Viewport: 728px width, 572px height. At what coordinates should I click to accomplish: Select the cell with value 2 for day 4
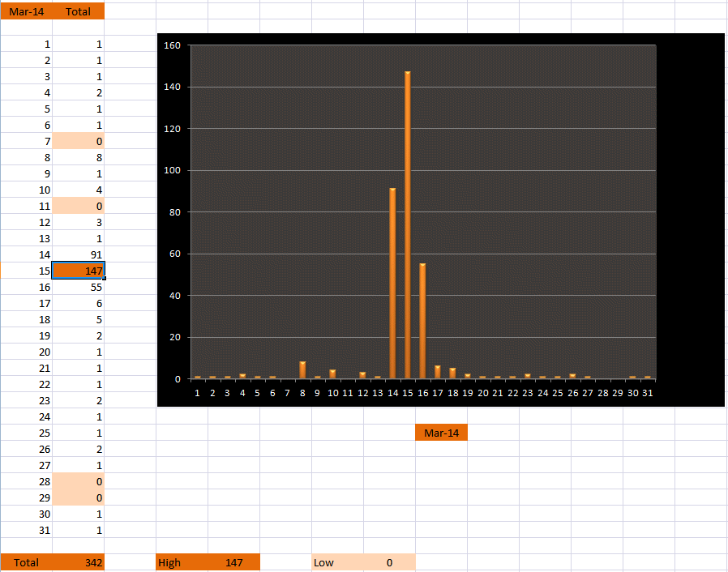[x=78, y=92]
